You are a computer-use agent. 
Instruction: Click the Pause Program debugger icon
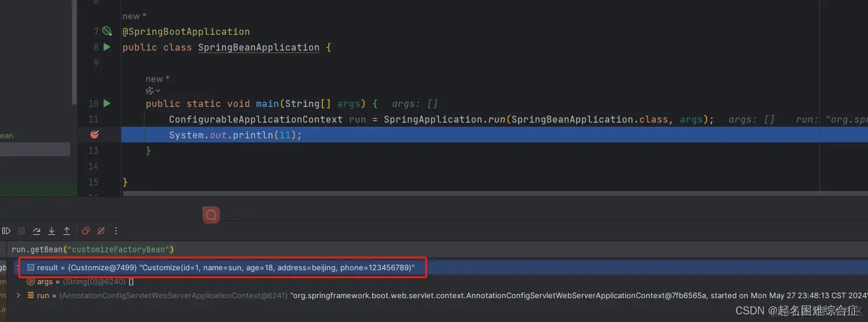tap(21, 231)
